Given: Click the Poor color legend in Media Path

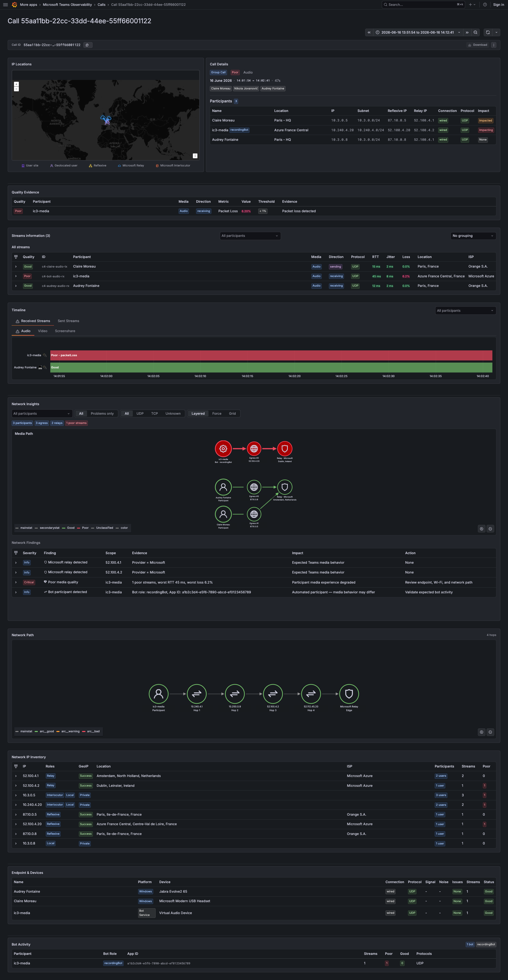Looking at the screenshot, I should click(x=83, y=528).
